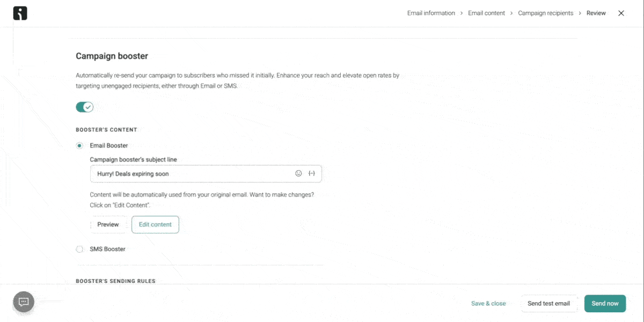
Task: Click the Omnisend logo in the top left
Action: (20, 13)
